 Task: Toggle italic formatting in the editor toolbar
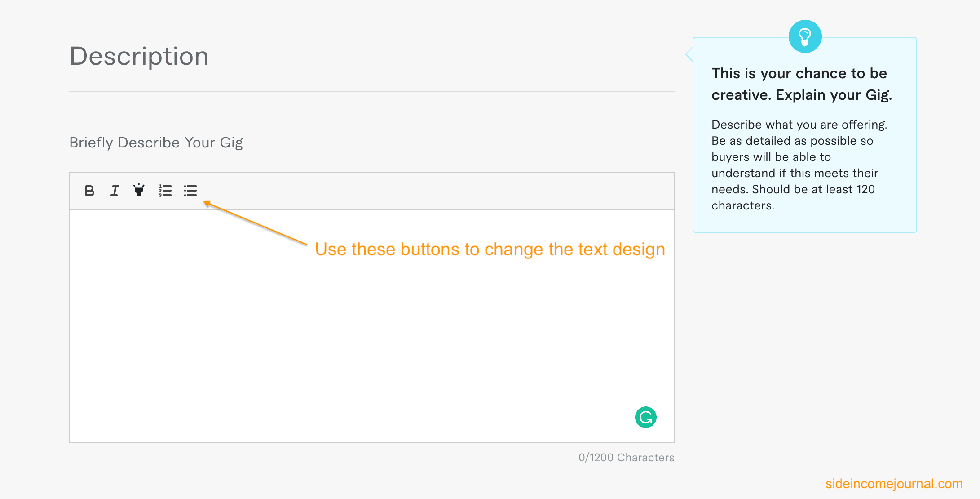[115, 191]
